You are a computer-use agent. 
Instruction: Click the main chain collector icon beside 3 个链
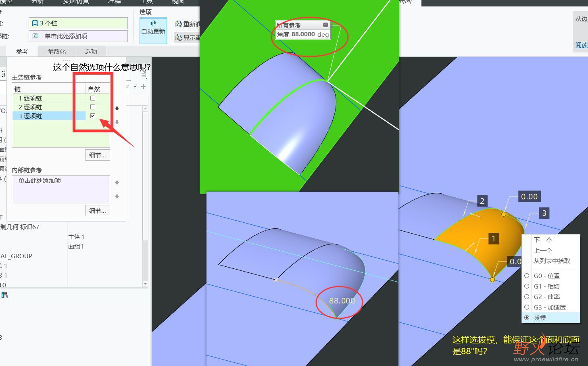click(35, 23)
